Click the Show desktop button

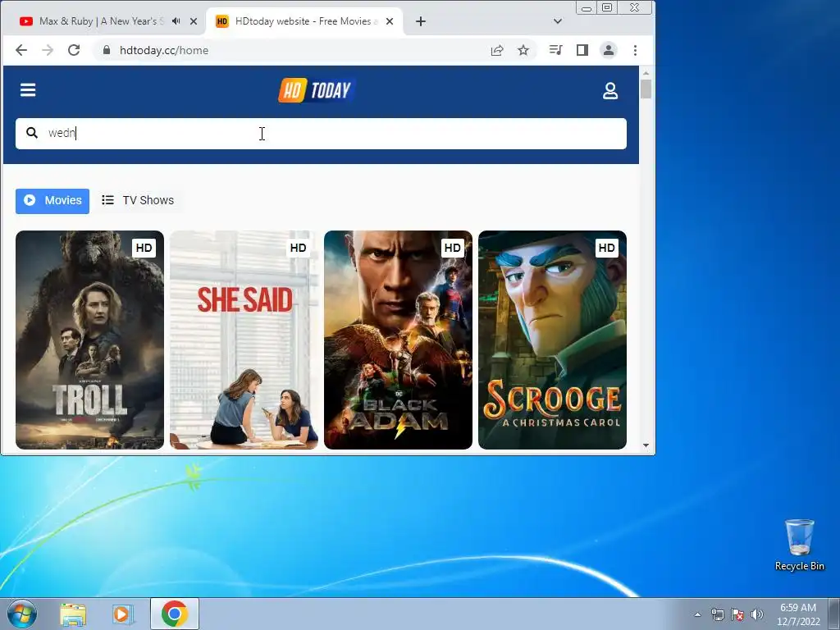(834, 614)
